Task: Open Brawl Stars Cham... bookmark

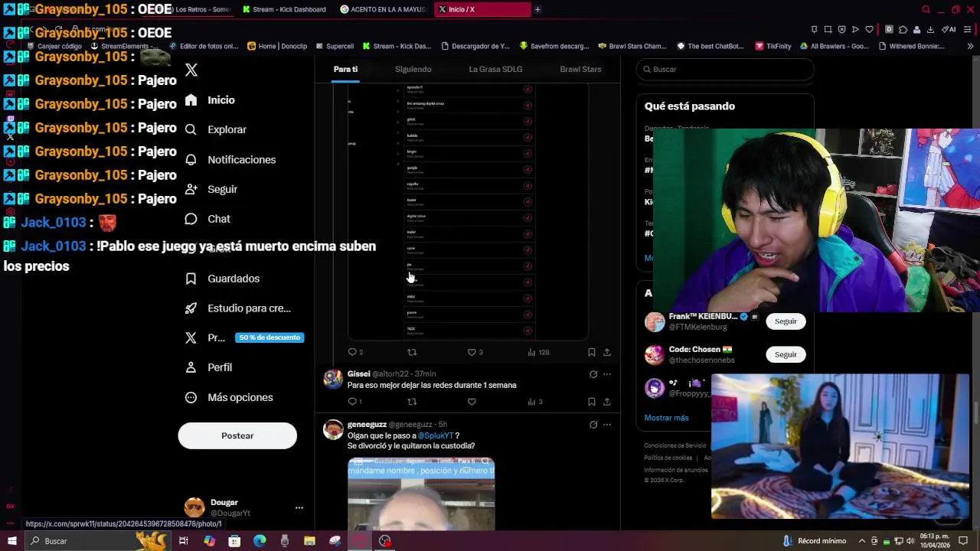Action: (x=632, y=46)
